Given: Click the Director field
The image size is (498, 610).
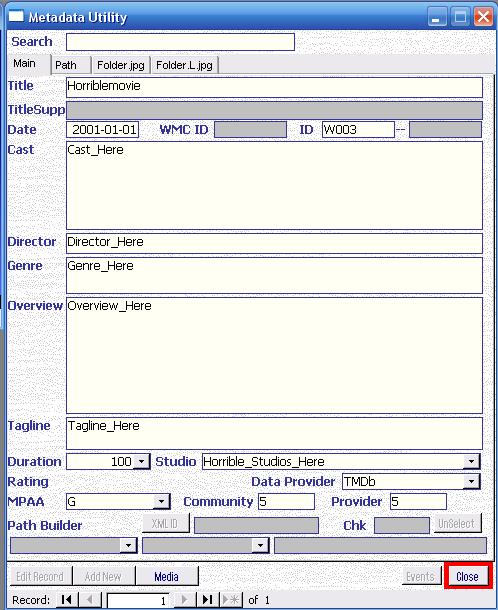Looking at the screenshot, I should click(x=274, y=243).
